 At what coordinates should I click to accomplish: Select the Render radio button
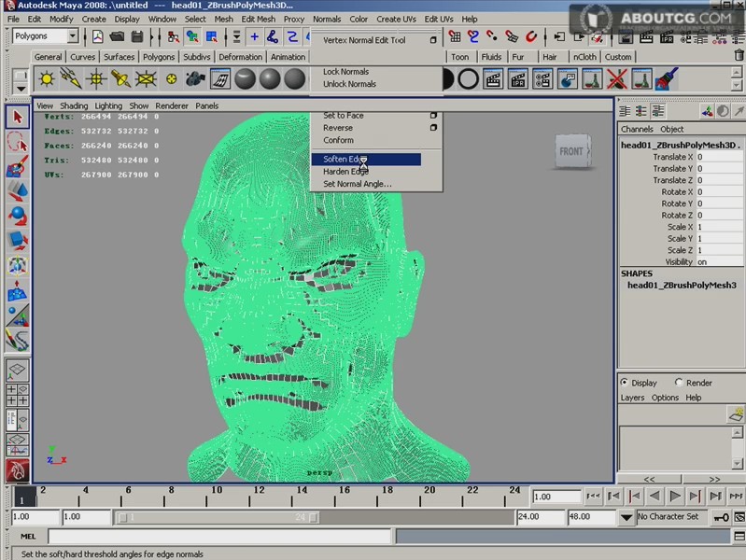[679, 383]
